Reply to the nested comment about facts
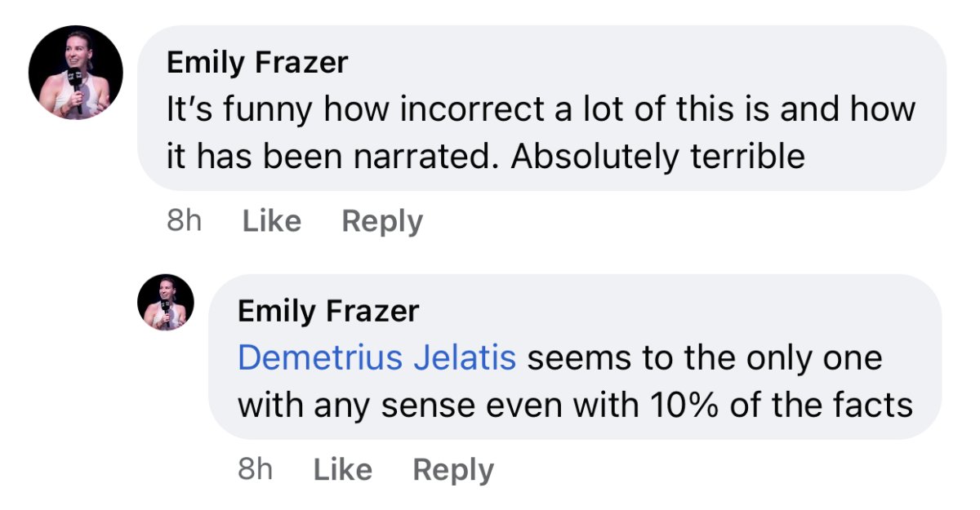The width and height of the screenshot is (980, 510). tap(452, 469)
